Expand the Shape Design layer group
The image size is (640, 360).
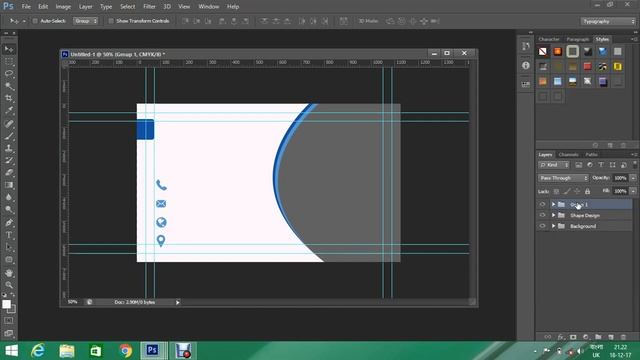click(x=553, y=215)
